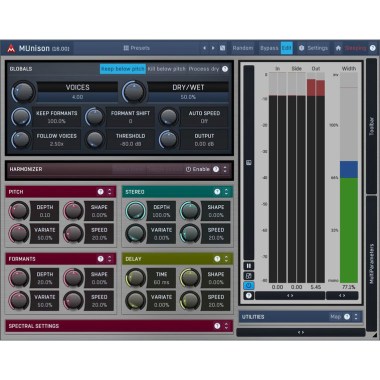Enable the Keep below pitch option

123,69
